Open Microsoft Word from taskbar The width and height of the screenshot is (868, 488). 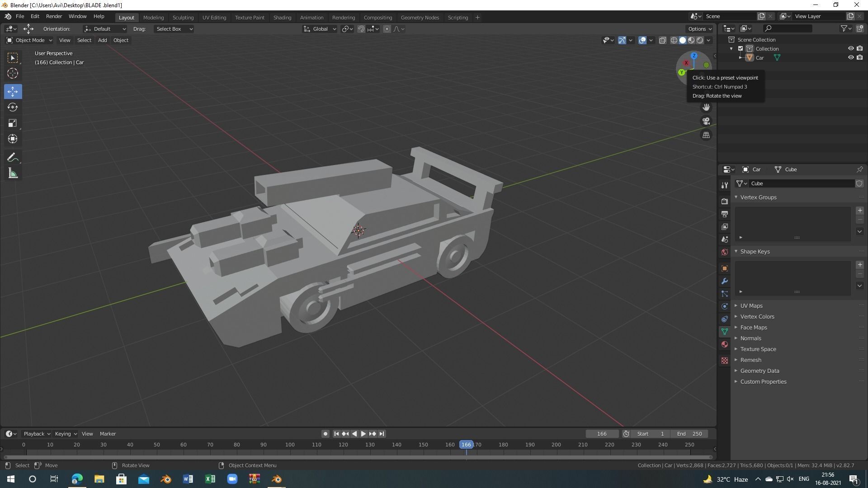pos(188,479)
